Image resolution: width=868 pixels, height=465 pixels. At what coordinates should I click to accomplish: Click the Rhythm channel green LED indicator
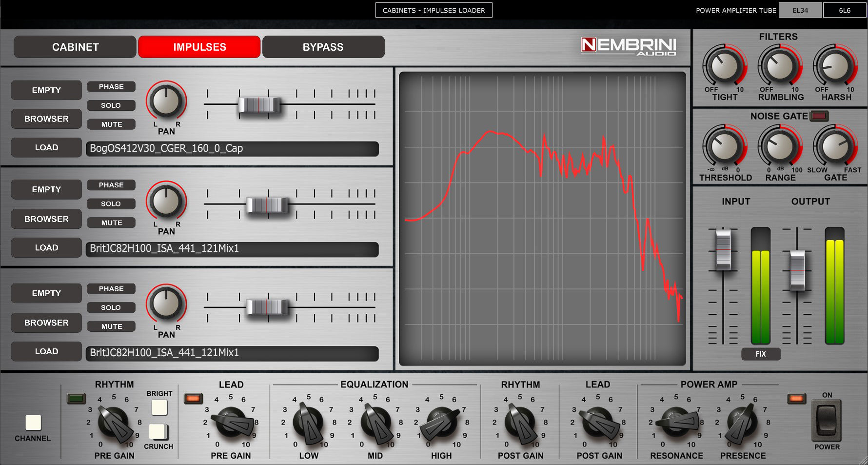point(76,399)
